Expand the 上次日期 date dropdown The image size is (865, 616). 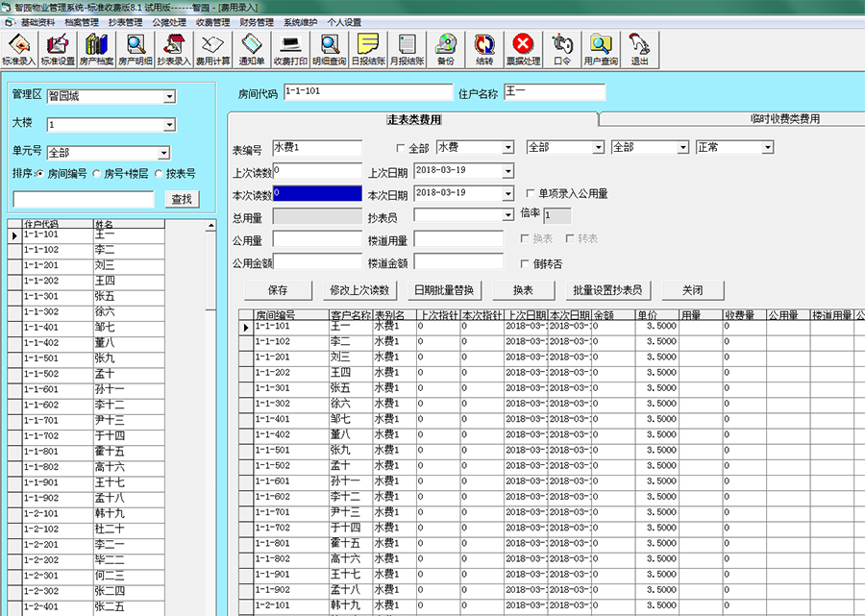507,171
